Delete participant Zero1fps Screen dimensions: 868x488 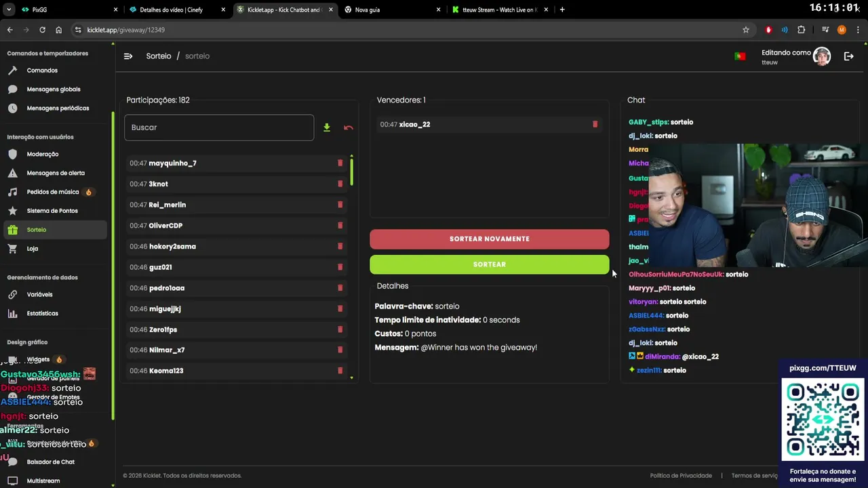tap(340, 329)
